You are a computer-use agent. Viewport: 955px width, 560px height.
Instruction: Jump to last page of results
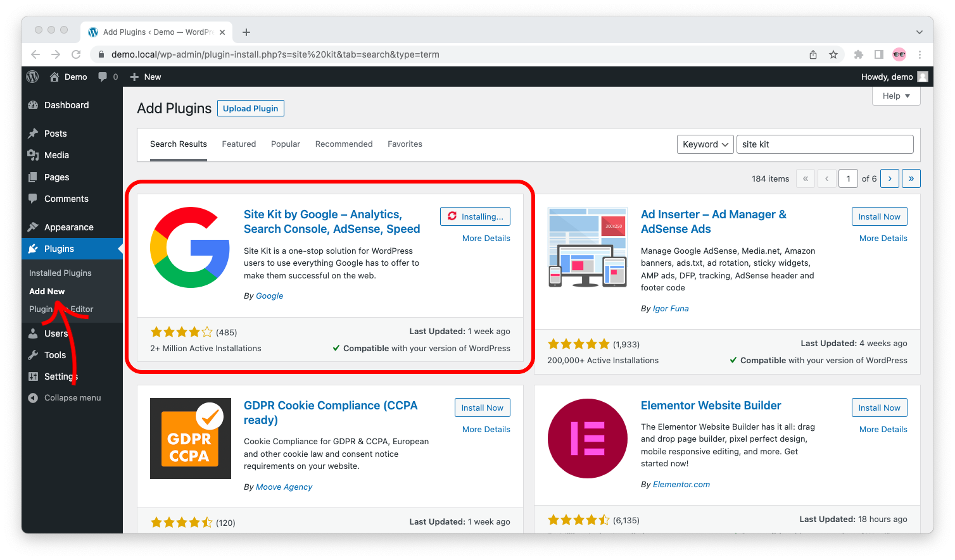click(911, 178)
